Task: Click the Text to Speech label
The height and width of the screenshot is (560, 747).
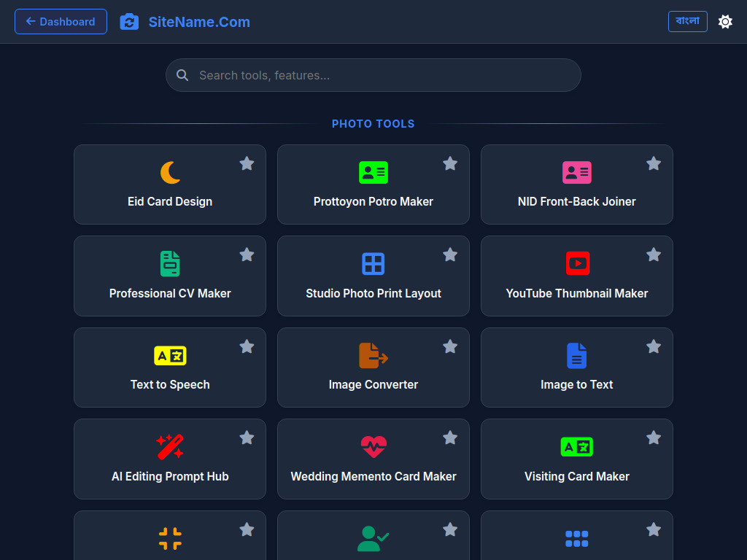Action: point(170,385)
